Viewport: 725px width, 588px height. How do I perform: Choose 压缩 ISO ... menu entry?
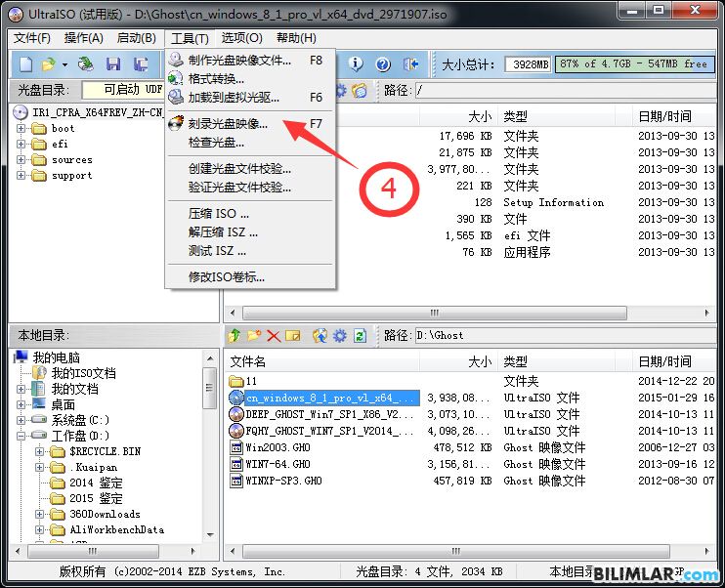(x=250, y=214)
